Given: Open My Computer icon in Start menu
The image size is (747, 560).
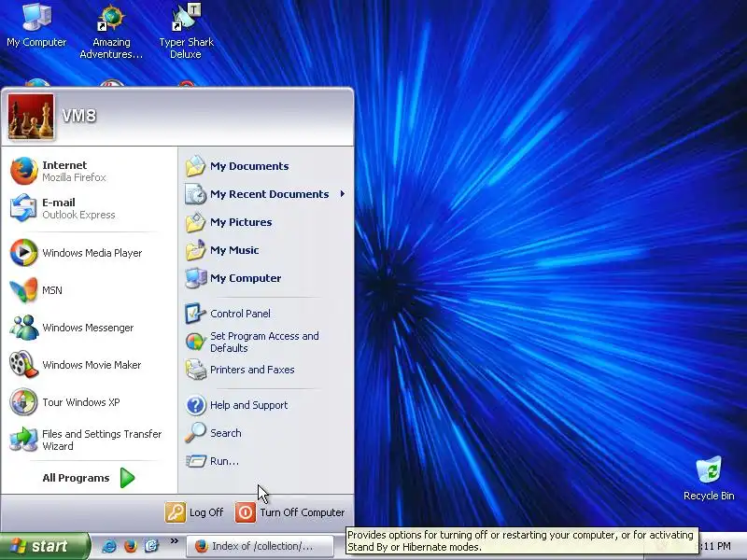Looking at the screenshot, I should point(195,278).
